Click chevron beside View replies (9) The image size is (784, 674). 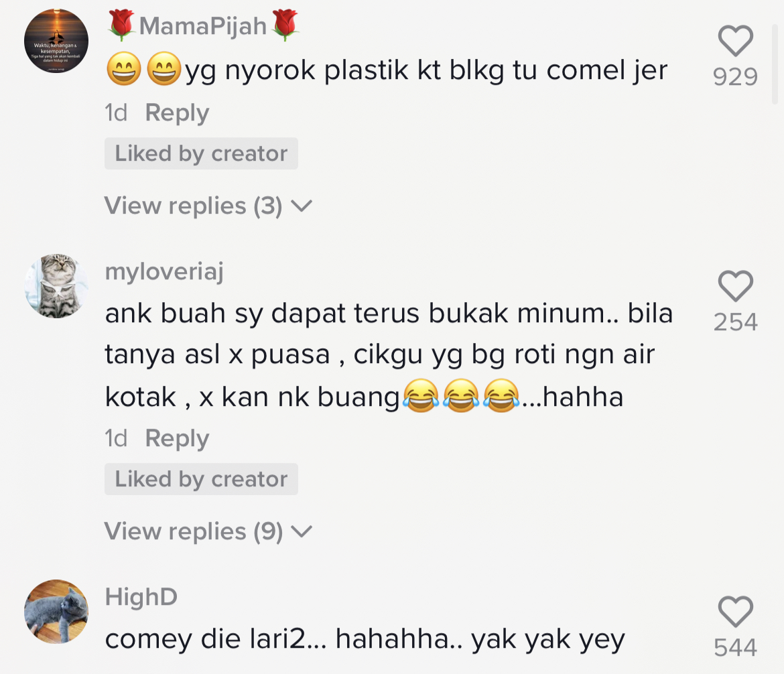coord(302,531)
